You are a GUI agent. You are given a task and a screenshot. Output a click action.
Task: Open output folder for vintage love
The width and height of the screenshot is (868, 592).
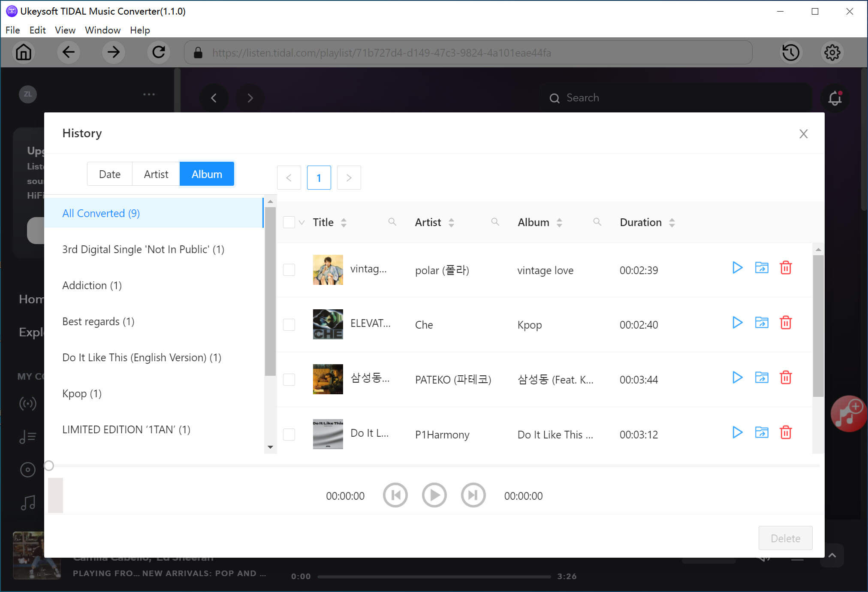[762, 268]
